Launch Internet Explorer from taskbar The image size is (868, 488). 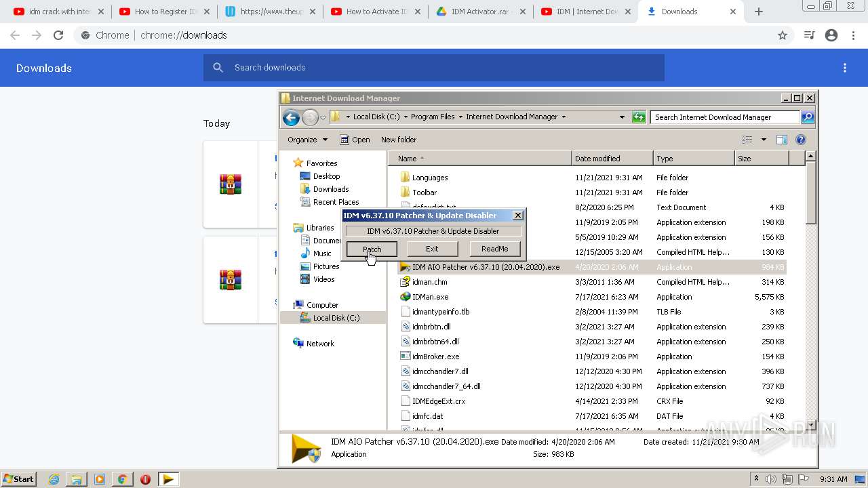[x=54, y=479]
